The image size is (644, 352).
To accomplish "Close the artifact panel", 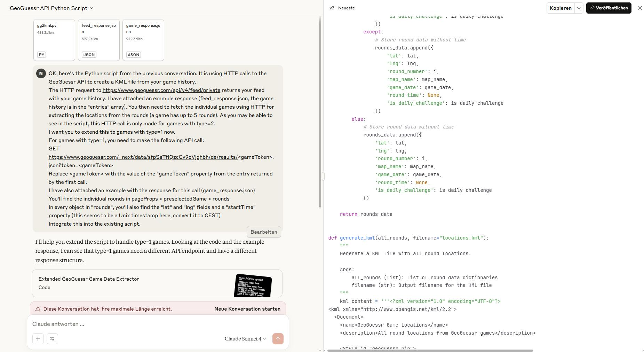I will pyautogui.click(x=639, y=8).
